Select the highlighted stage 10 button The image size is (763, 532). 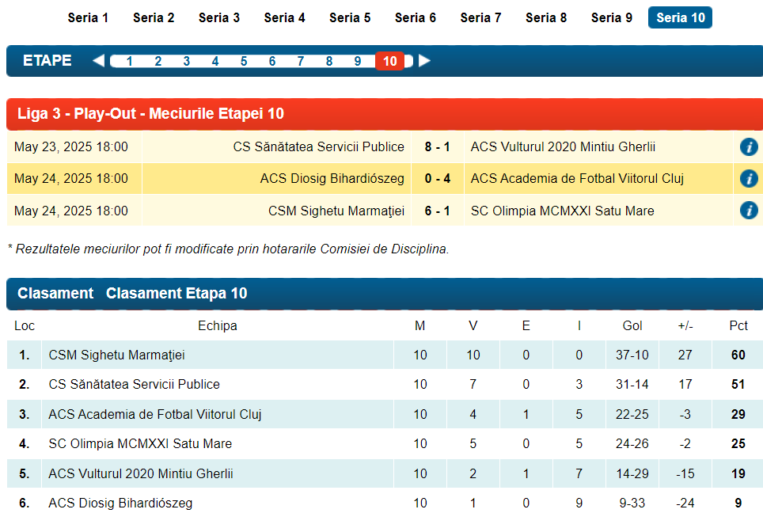click(x=389, y=61)
